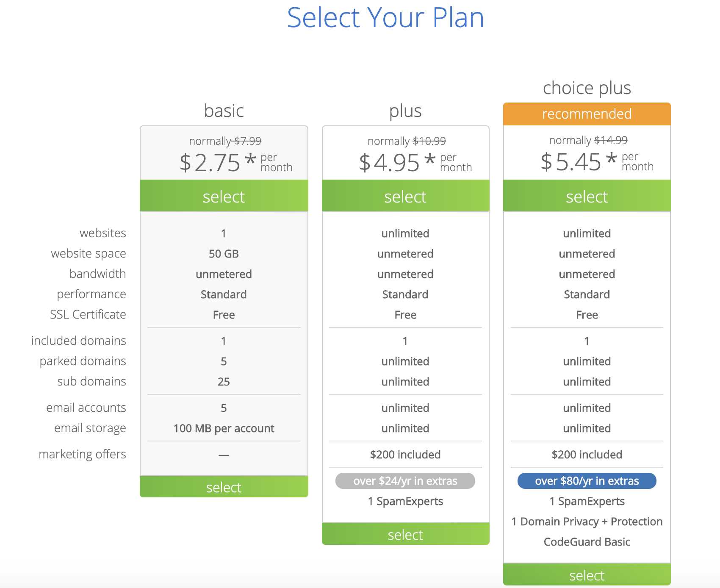Click the "choice plus" plan title
Image resolution: width=720 pixels, height=588 pixels.
click(x=587, y=88)
